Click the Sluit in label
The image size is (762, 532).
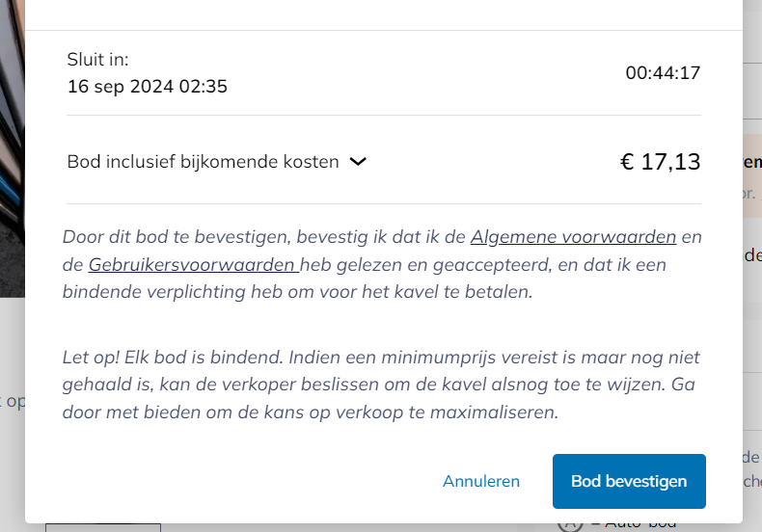pos(97,59)
